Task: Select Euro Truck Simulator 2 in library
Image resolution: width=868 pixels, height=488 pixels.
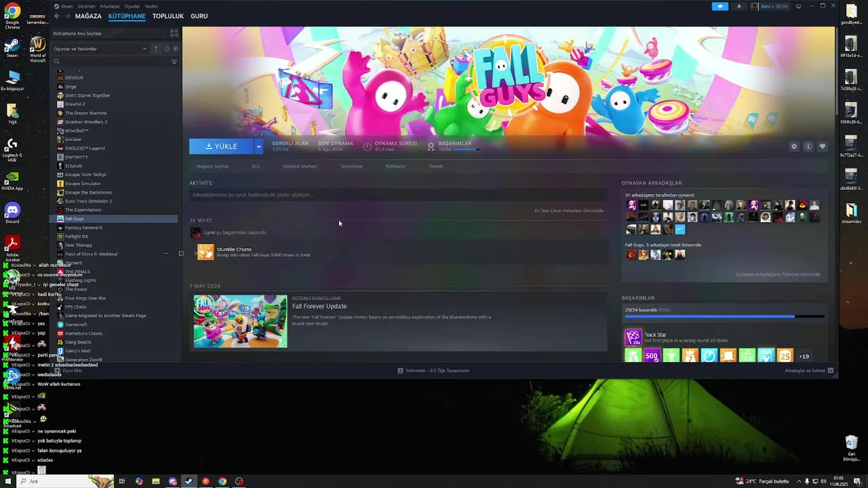Action: click(x=88, y=201)
